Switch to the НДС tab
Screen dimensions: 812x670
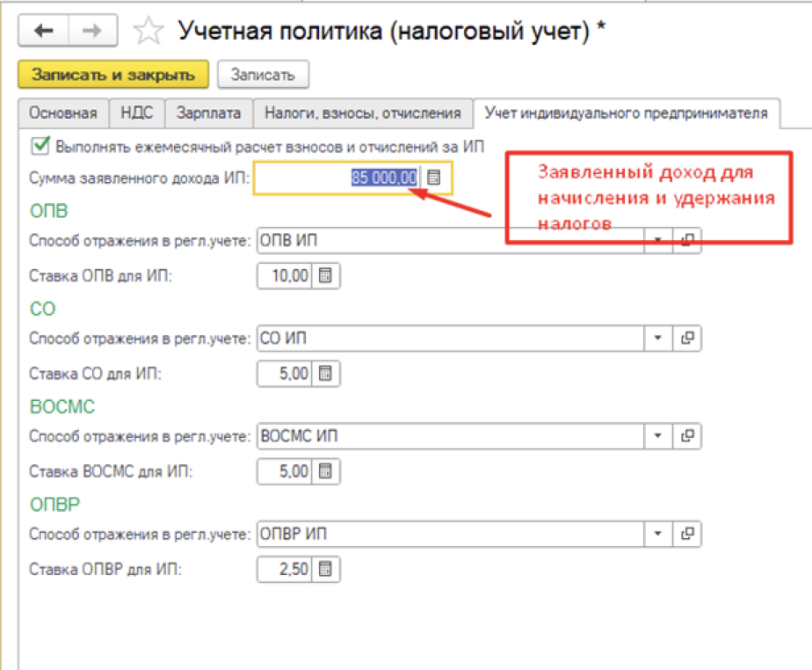(x=139, y=113)
